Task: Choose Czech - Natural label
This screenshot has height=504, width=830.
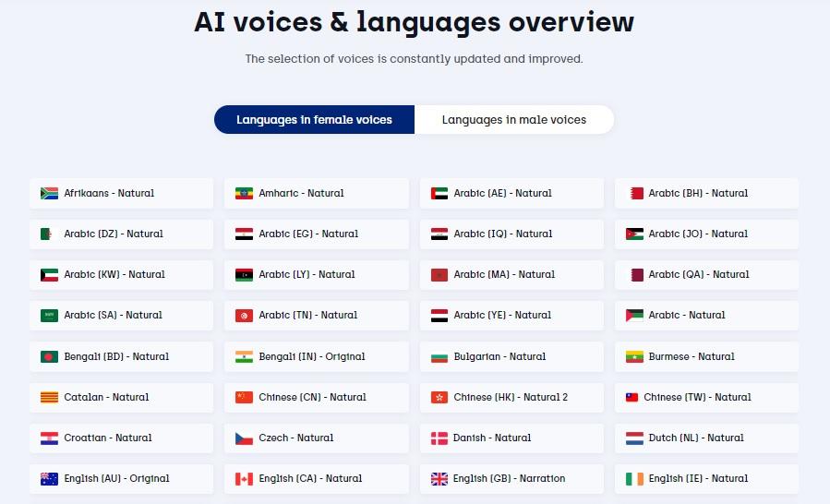Action: [x=295, y=438]
